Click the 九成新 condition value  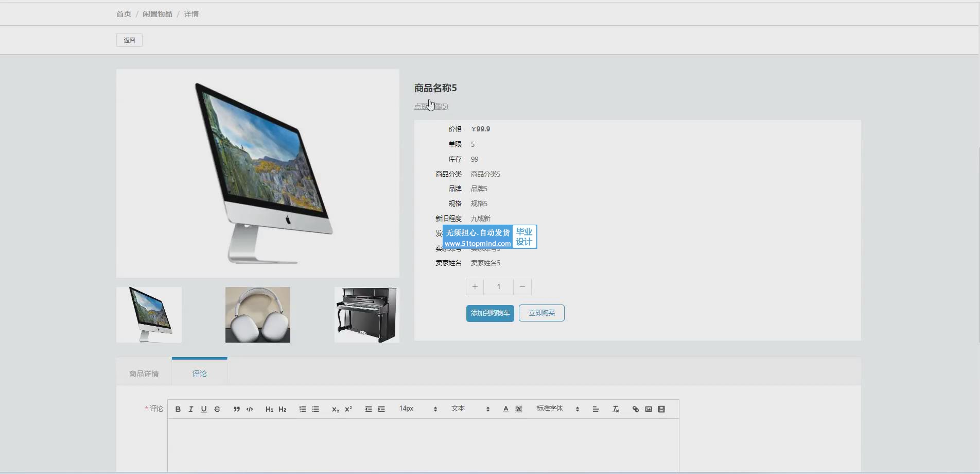coord(480,218)
